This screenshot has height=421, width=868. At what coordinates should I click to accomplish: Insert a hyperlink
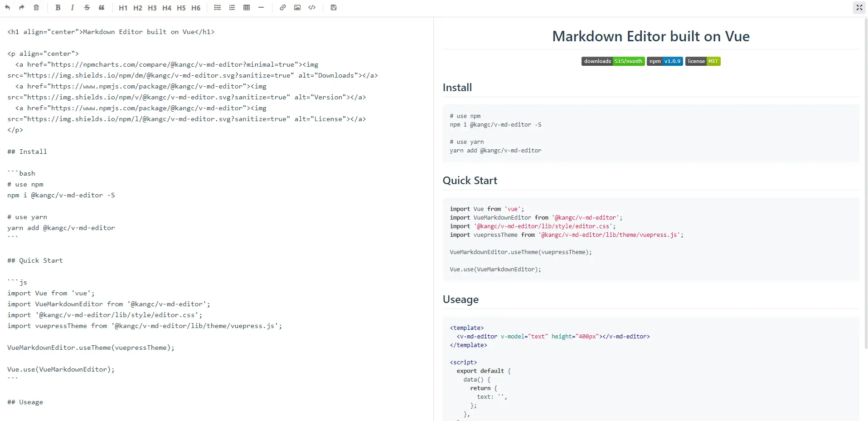pos(283,8)
